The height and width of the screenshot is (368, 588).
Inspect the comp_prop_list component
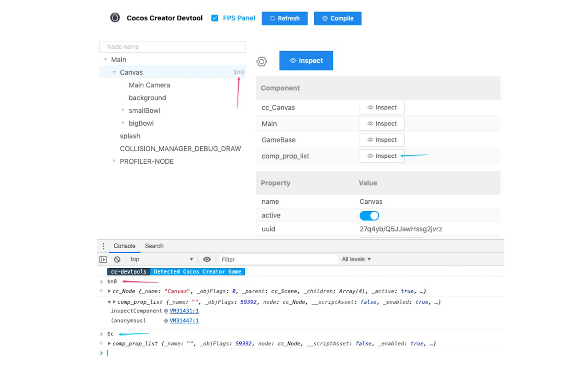(x=382, y=156)
